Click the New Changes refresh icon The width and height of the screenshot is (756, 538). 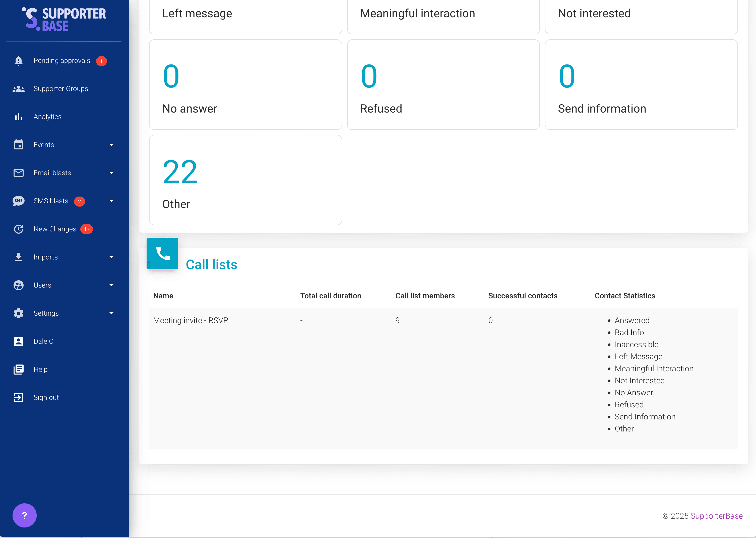click(x=19, y=229)
